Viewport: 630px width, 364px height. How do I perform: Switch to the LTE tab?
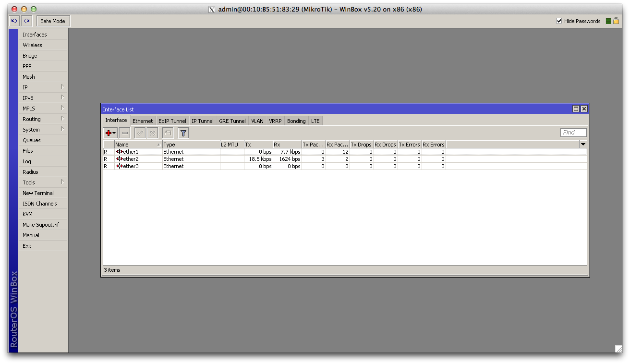pyautogui.click(x=315, y=121)
